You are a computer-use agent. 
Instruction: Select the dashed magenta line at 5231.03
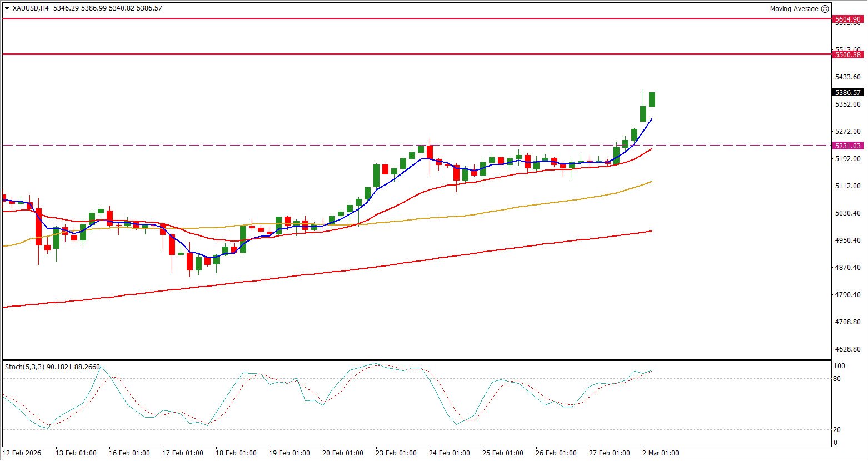click(417, 146)
